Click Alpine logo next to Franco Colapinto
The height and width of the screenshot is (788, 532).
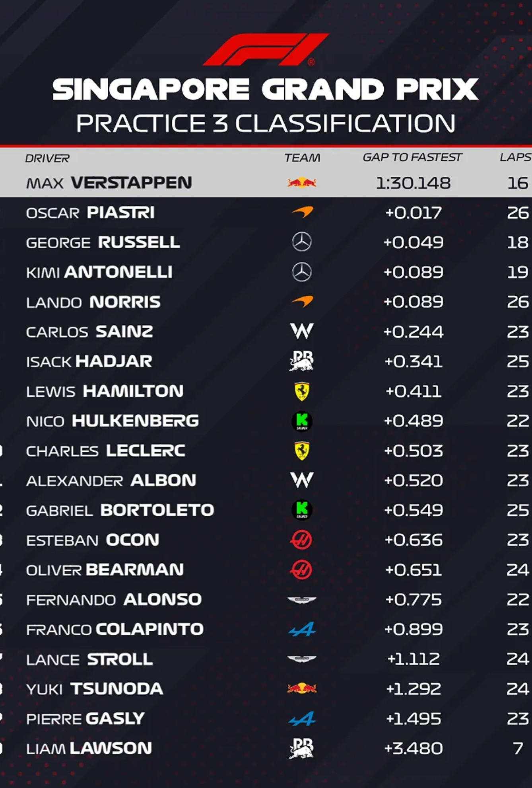[x=302, y=629]
